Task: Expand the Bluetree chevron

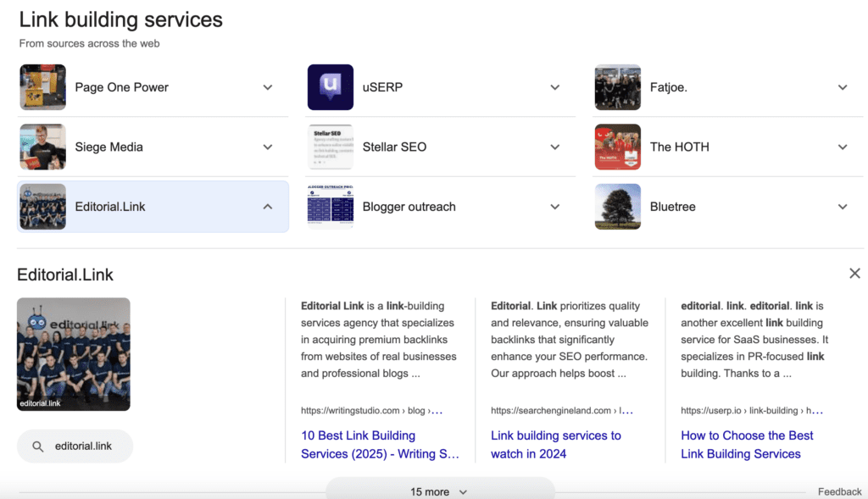Action: [x=843, y=207]
